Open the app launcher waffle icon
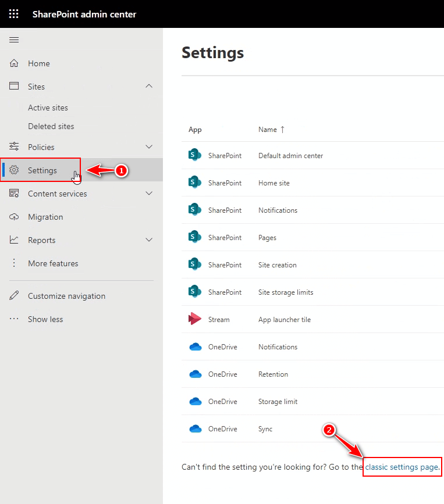 point(14,14)
